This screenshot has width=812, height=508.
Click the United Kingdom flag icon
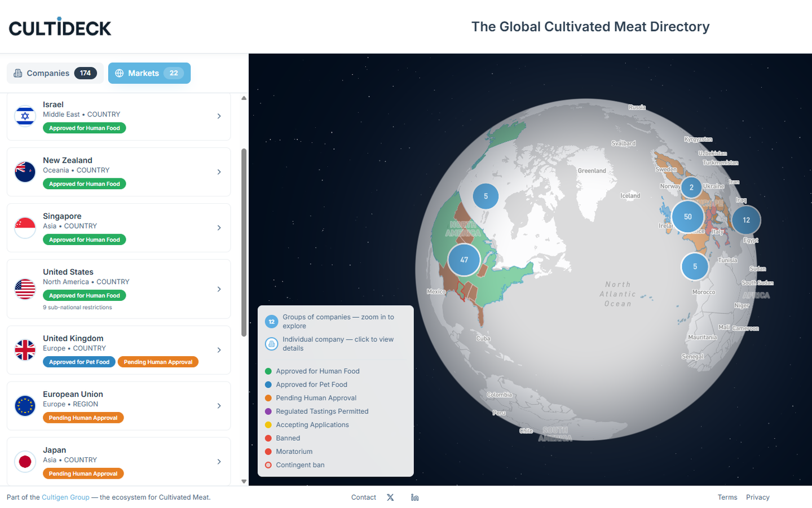coord(25,350)
